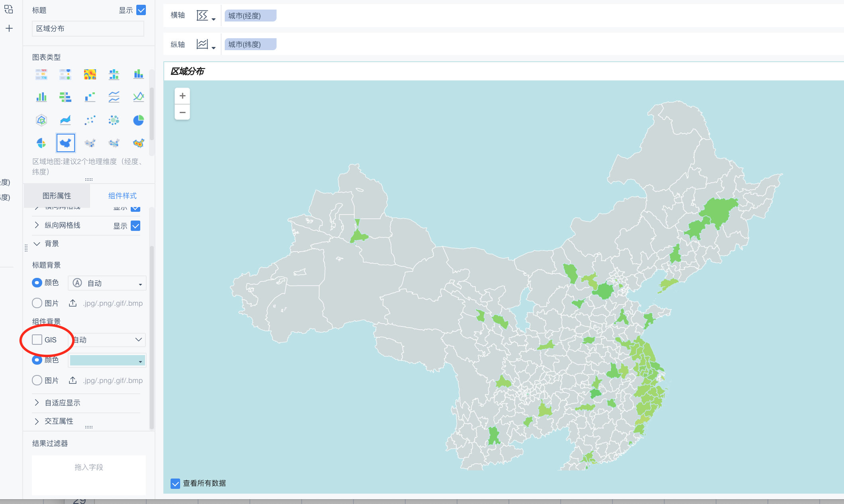The image size is (844, 504).
Task: Zoom in on the map
Action: tap(183, 96)
